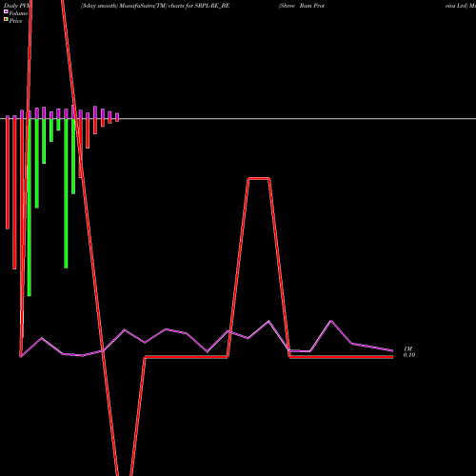Viewport: 476px width, 476px height.
Task: Click the "MunafaSutra(TM) charts for SRPL-RE_BE" title
Action: (x=174, y=6)
